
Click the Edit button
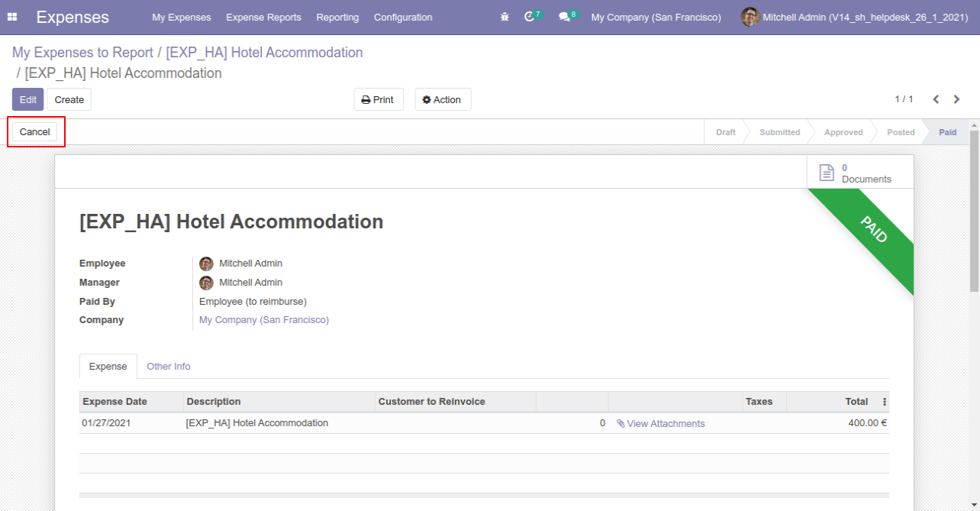[28, 99]
